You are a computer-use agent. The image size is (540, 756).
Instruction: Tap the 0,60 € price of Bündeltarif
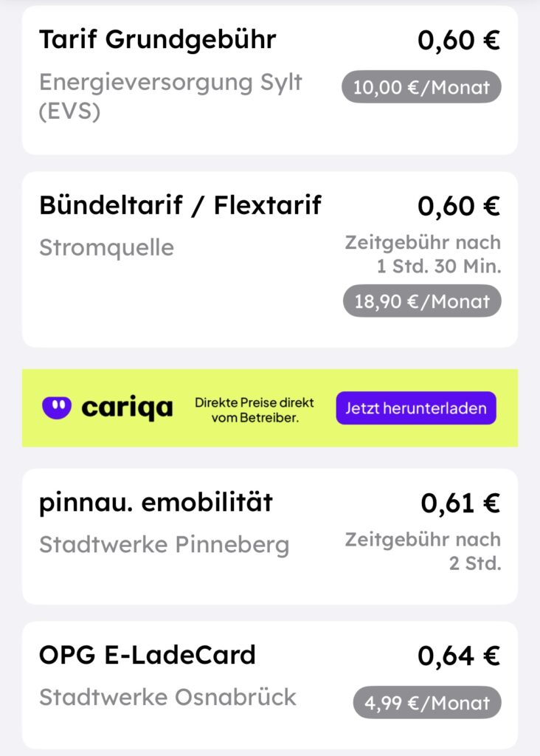pyautogui.click(x=459, y=206)
